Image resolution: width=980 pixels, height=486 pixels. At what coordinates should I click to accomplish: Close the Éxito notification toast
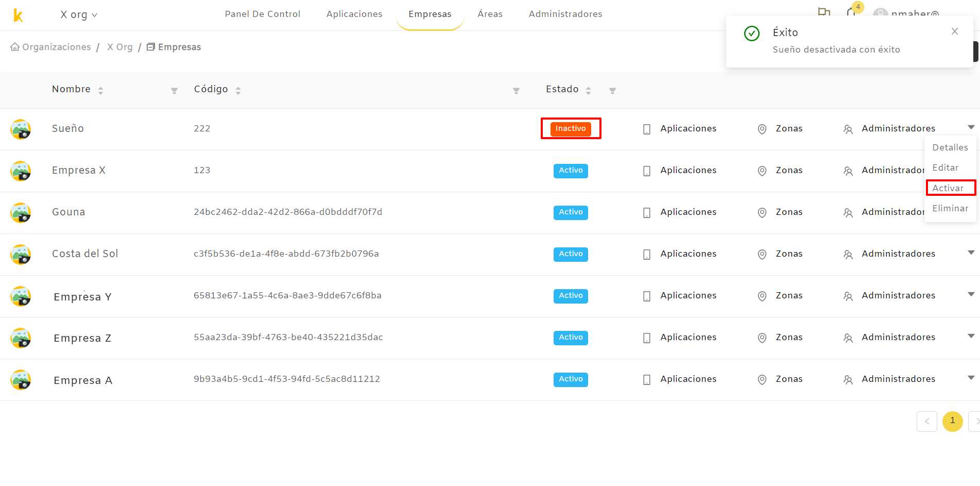(x=954, y=31)
